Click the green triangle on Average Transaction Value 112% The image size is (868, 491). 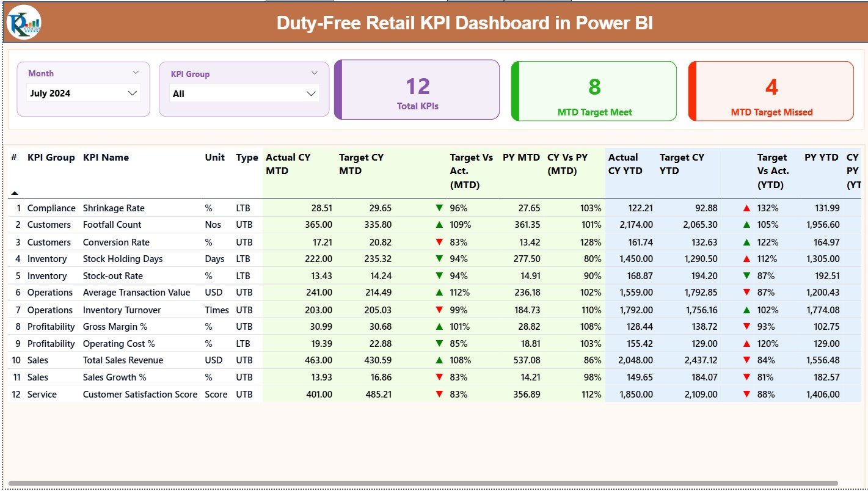[439, 293]
